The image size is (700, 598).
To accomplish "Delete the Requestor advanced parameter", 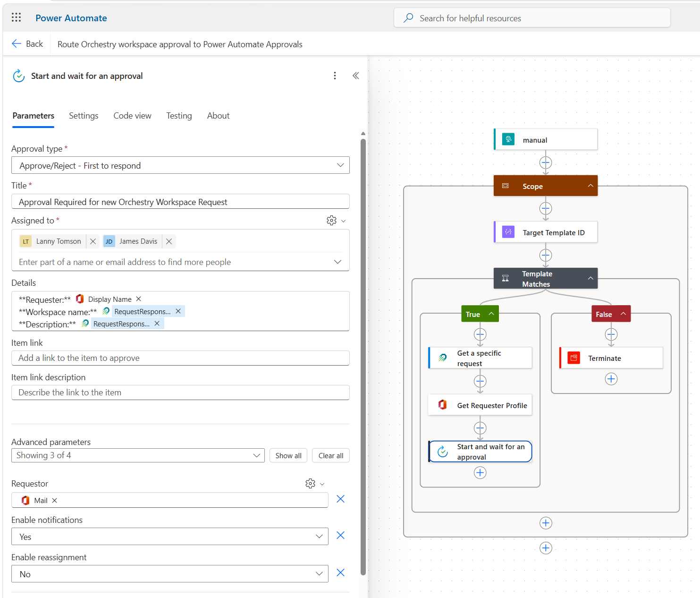I will pyautogui.click(x=340, y=499).
